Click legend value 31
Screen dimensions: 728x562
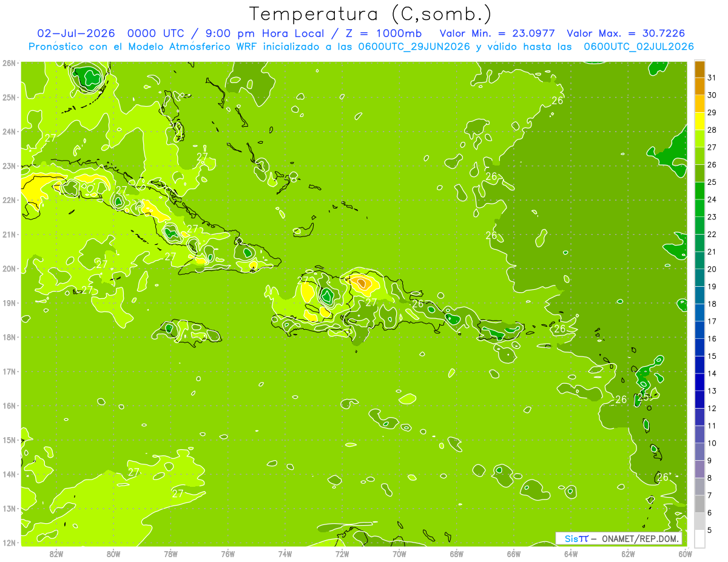coord(712,78)
